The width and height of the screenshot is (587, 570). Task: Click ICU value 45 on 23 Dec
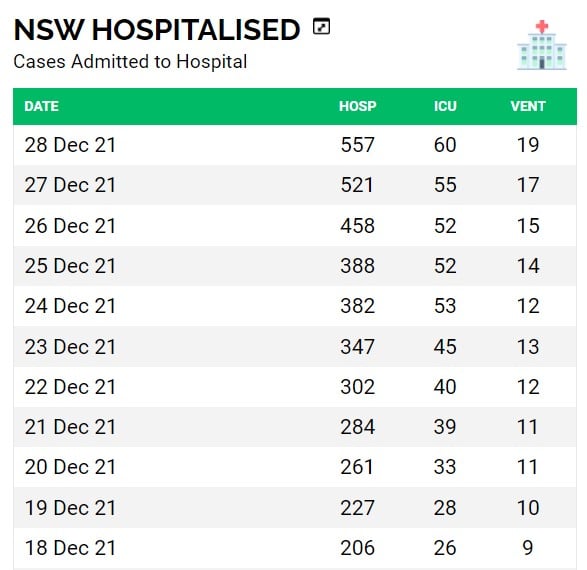(445, 347)
